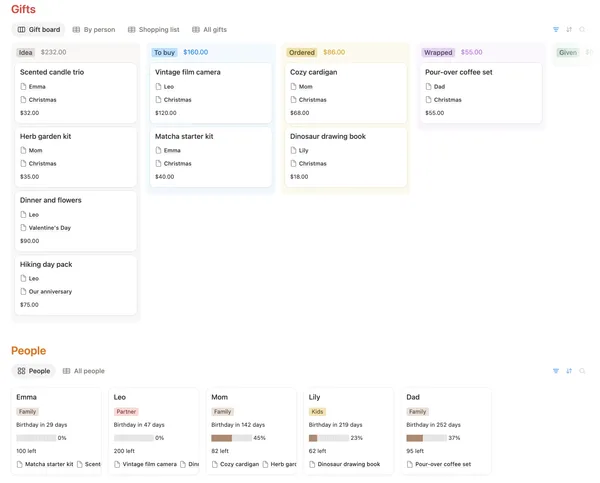Click Lily's 23% progress bar
This screenshot has height=483, width=600.
pyautogui.click(x=329, y=438)
